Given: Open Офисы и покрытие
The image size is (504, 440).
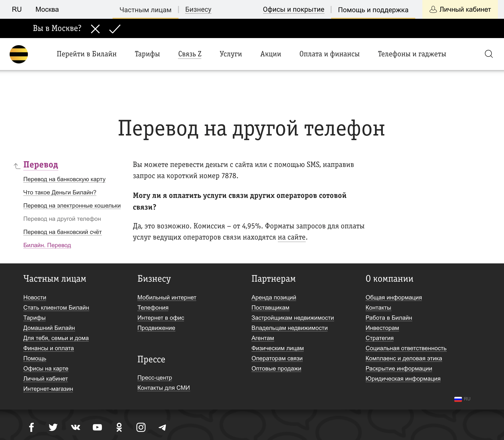Looking at the screenshot, I should (x=294, y=9).
